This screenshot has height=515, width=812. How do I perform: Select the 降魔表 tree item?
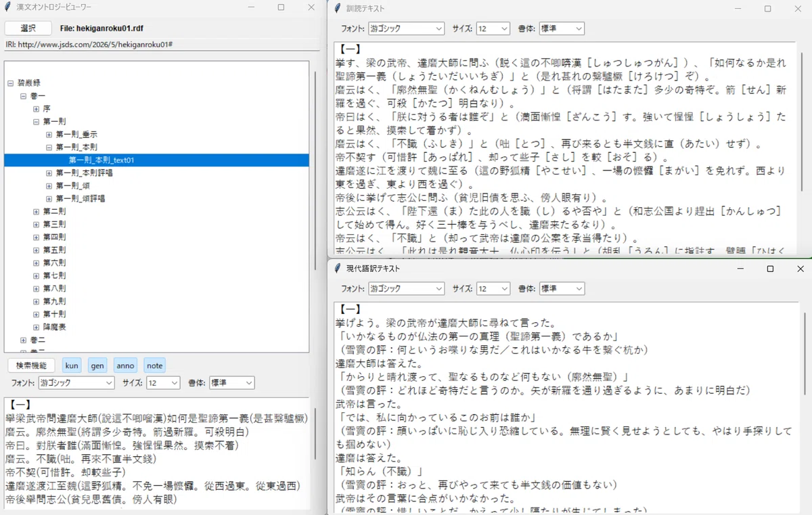(x=54, y=327)
